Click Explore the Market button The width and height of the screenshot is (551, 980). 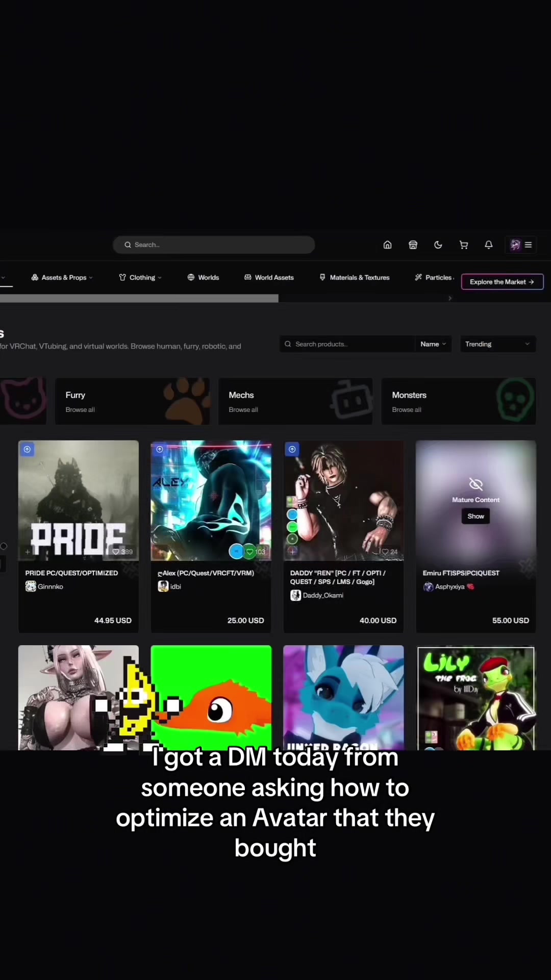coord(502,282)
